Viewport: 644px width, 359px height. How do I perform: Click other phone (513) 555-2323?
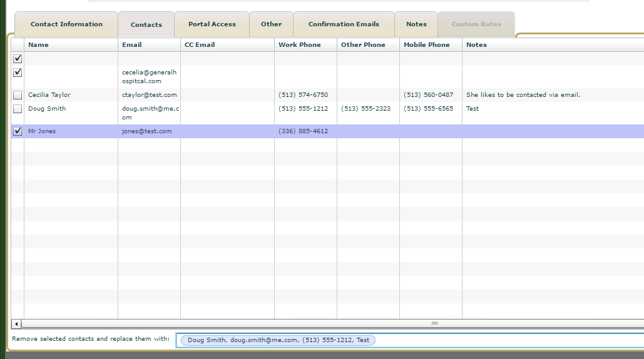tap(366, 109)
